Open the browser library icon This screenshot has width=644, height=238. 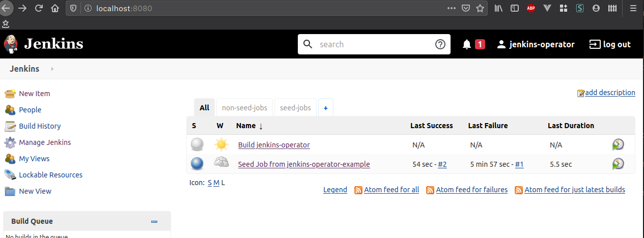498,8
